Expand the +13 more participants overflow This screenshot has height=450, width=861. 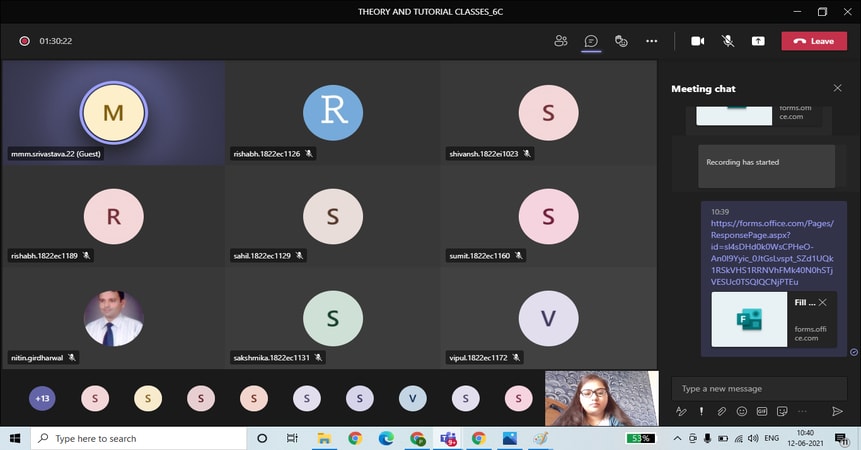click(x=42, y=398)
